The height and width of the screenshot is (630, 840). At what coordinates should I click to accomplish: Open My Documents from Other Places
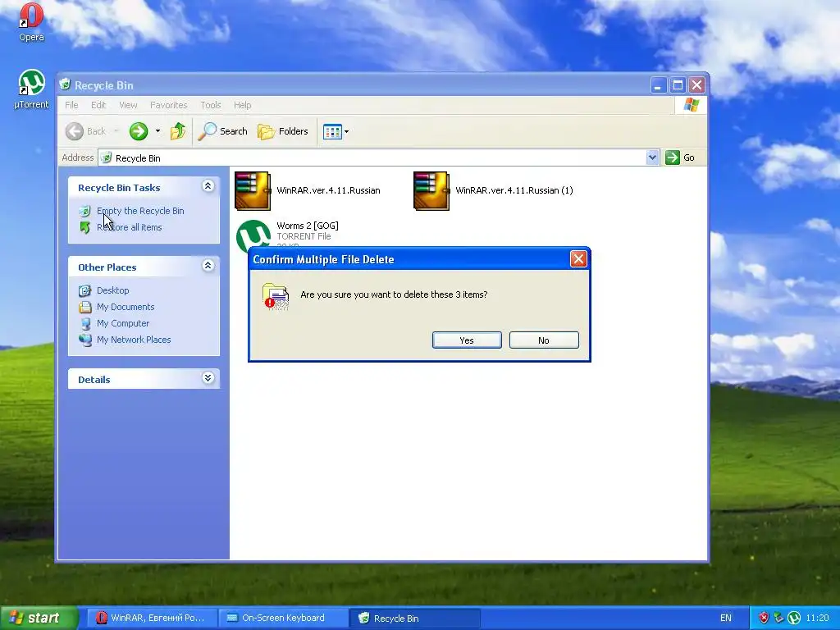pos(126,307)
